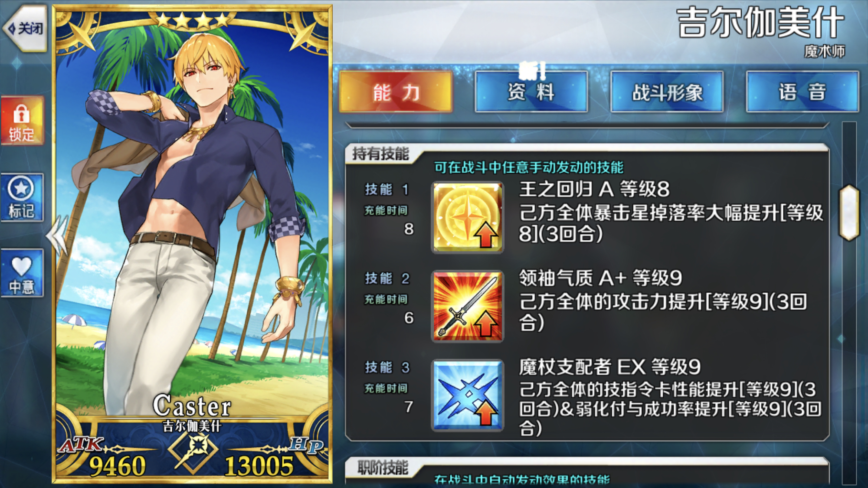868x488 pixels.
Task: Select the 持有技能 section header
Action: tap(380, 154)
